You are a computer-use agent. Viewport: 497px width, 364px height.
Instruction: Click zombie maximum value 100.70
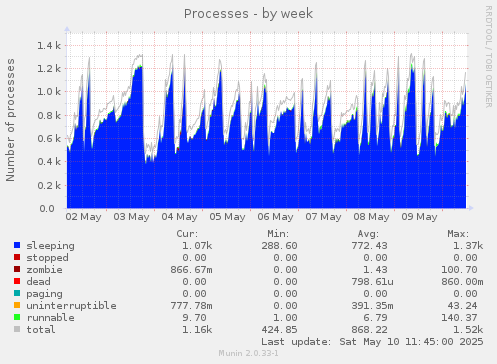tap(459, 270)
